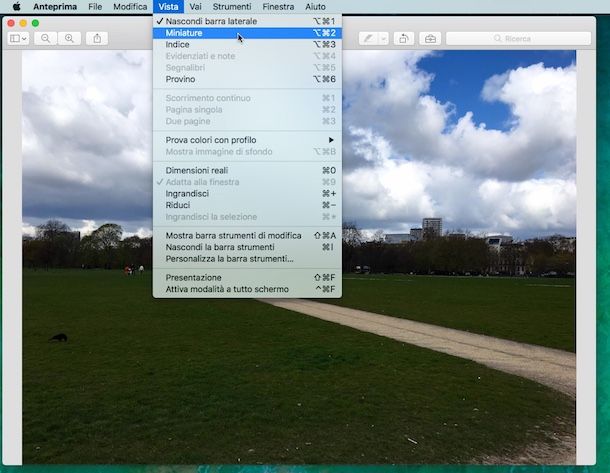Choose Dimensioni reali
The height and width of the screenshot is (473, 610).
click(247, 170)
